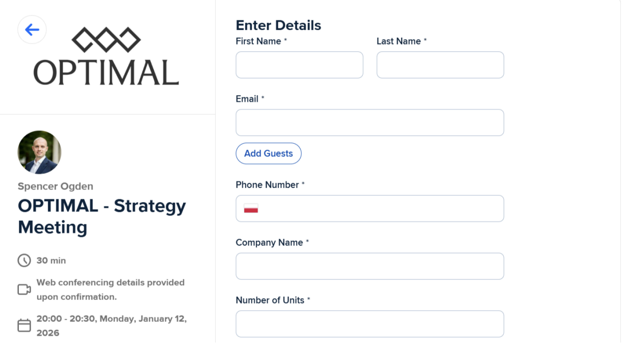Image resolution: width=625 pixels, height=364 pixels.
Task: Click the clock duration icon
Action: pyautogui.click(x=24, y=261)
